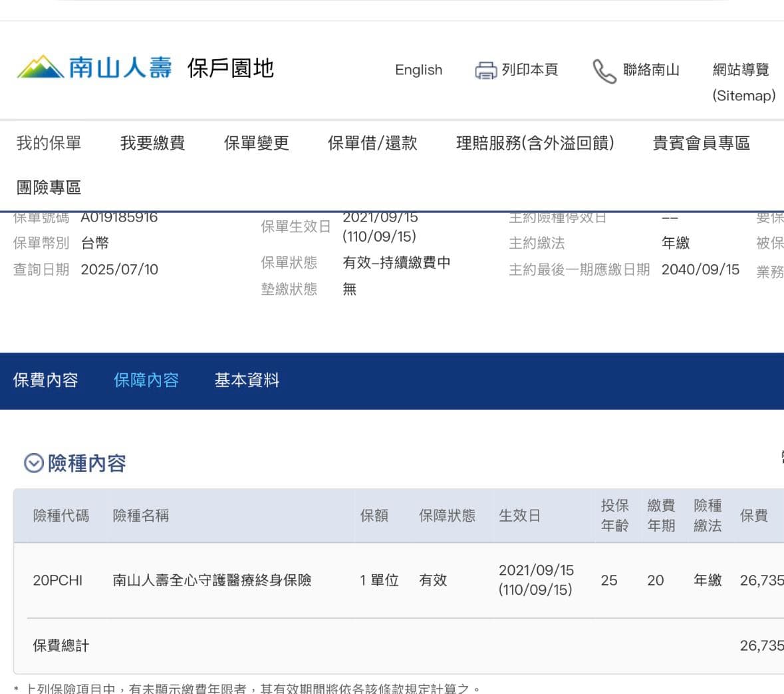Open 理賠服務(含外溢回饋) menu
This screenshot has height=694, width=784.
click(x=535, y=143)
